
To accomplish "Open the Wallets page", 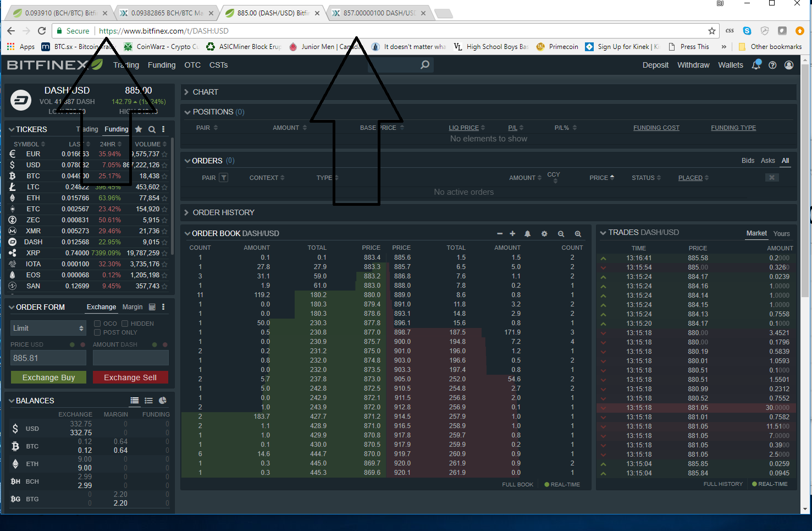I will pyautogui.click(x=731, y=65).
